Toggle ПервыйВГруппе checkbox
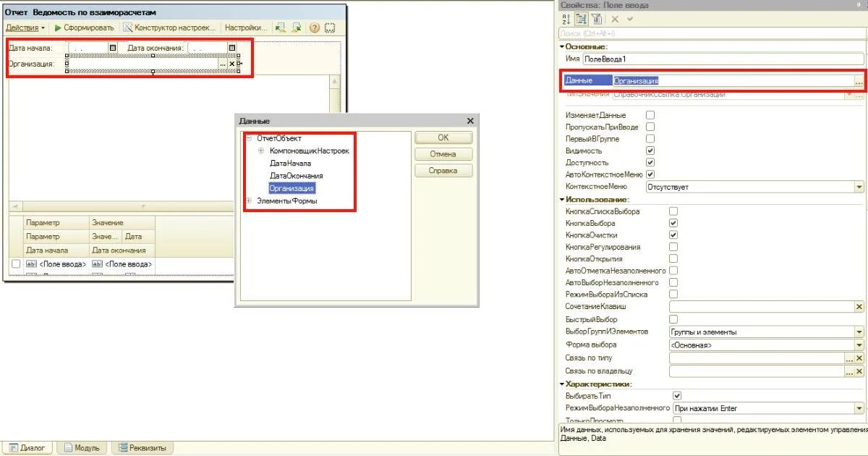Image resolution: width=868 pixels, height=456 pixels. [x=650, y=139]
